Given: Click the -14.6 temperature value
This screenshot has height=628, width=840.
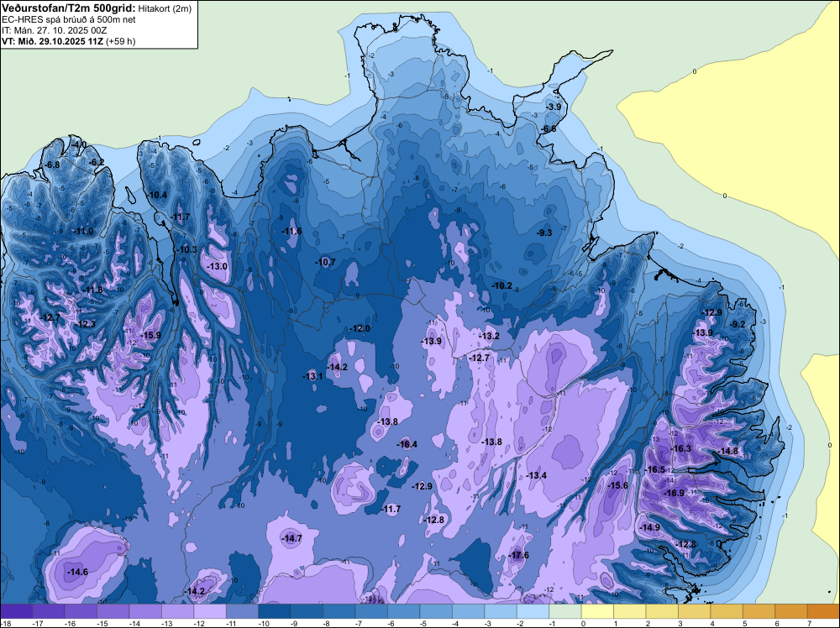Looking at the screenshot, I should [x=77, y=573].
